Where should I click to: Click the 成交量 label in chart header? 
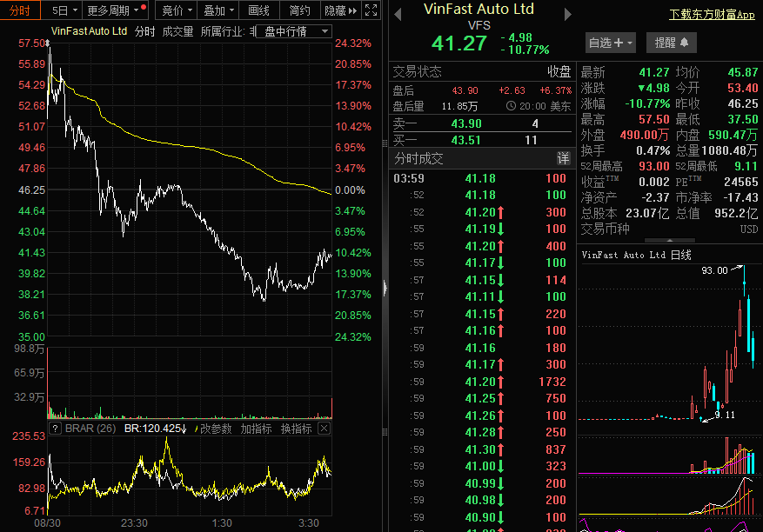click(177, 31)
